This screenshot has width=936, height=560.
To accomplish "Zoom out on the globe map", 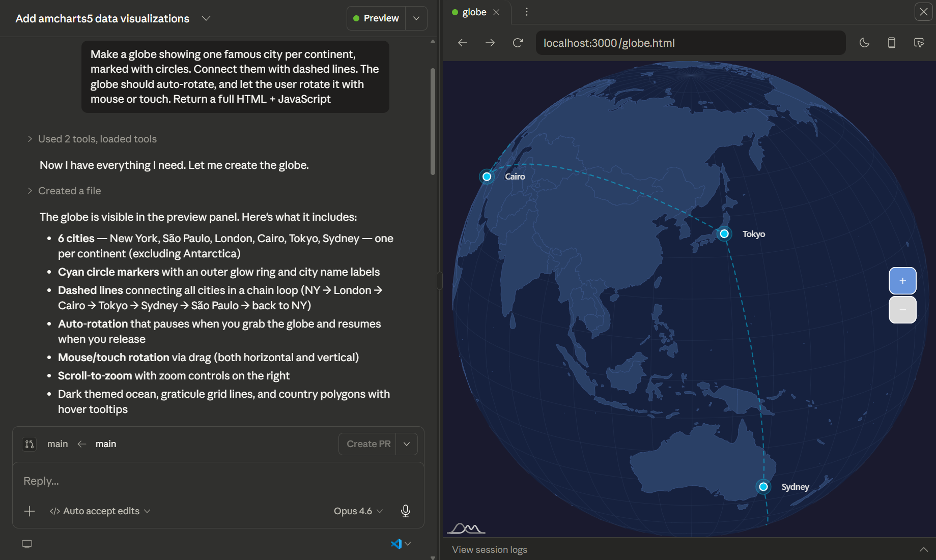I will tap(902, 310).
